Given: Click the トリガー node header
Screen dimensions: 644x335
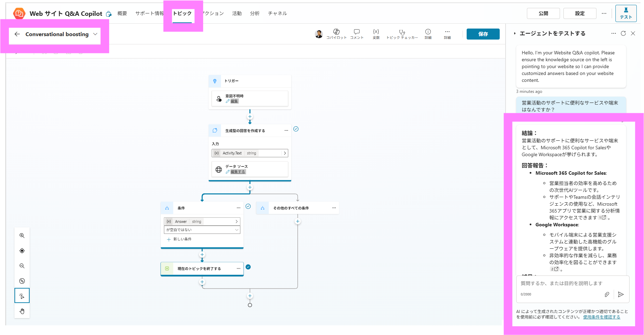Looking at the screenshot, I should pos(250,81).
